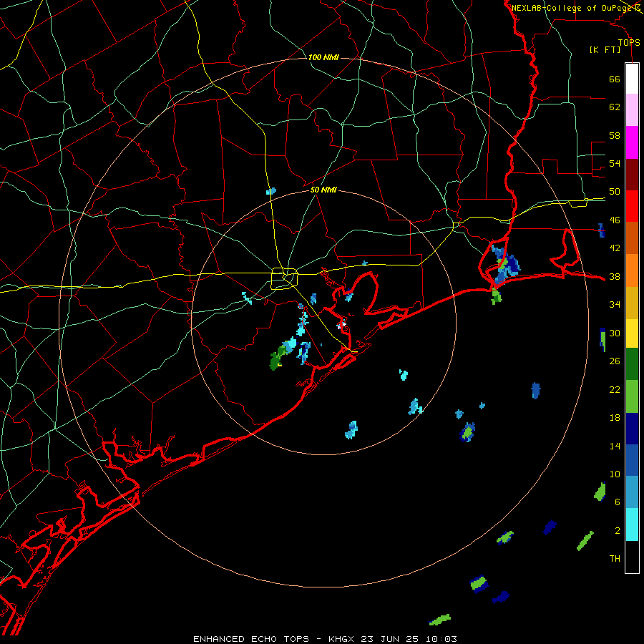This screenshot has height=644, width=644.
Task: Click the '18' scale value
Action: pyautogui.click(x=615, y=418)
